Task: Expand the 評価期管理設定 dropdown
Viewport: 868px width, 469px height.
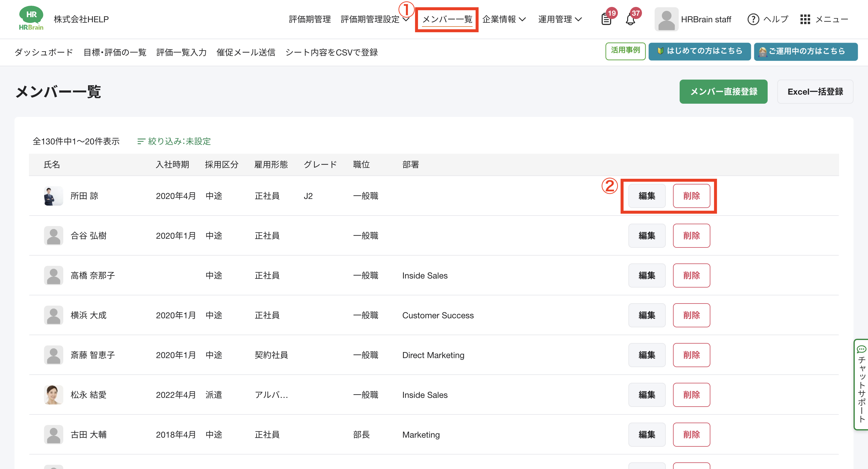Action: 374,20
